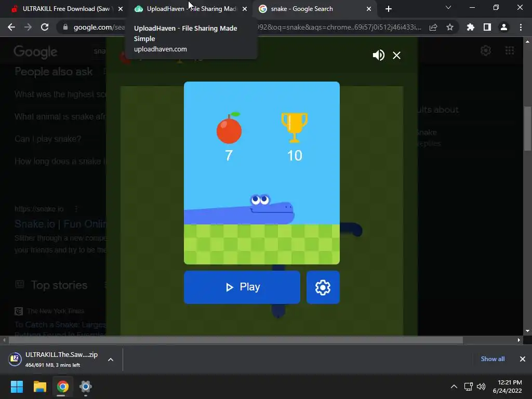The height and width of the screenshot is (399, 532).
Task: Close the ULTRAKILL Free Download tab
Action: (121, 9)
